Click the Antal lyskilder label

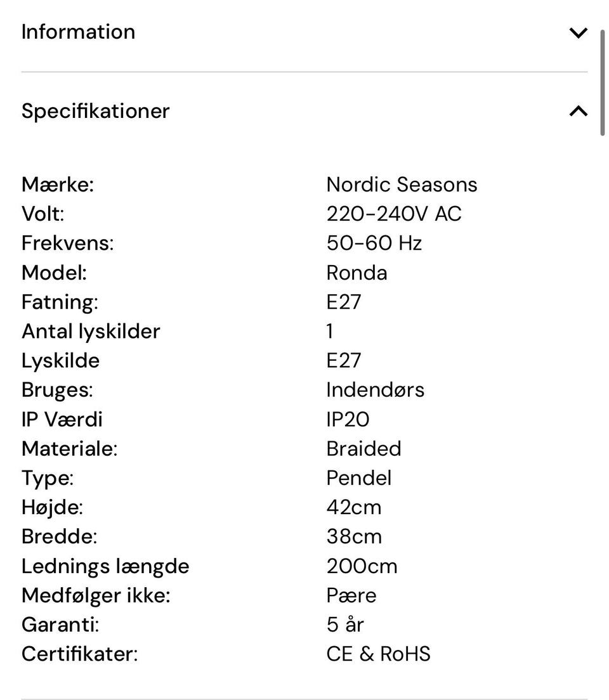coord(91,331)
